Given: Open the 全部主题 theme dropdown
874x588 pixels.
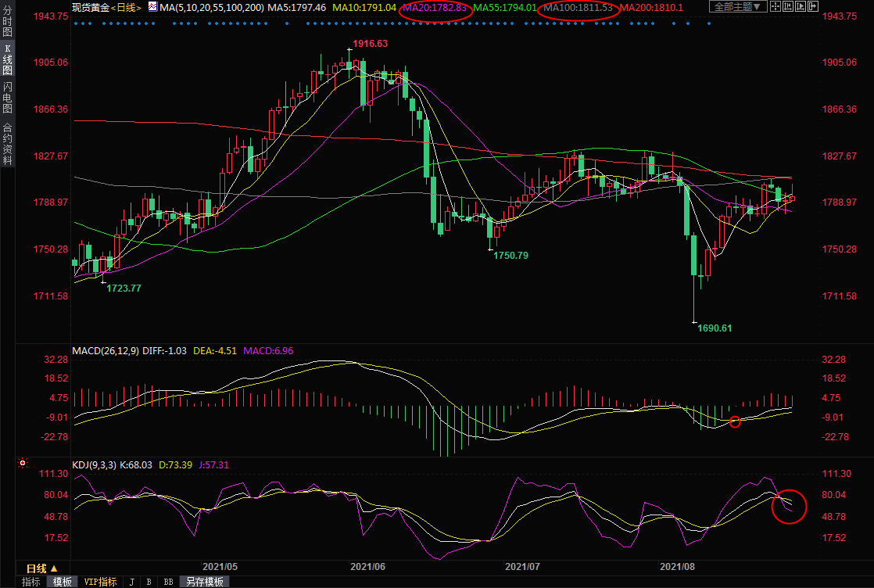Looking at the screenshot, I should [736, 7].
